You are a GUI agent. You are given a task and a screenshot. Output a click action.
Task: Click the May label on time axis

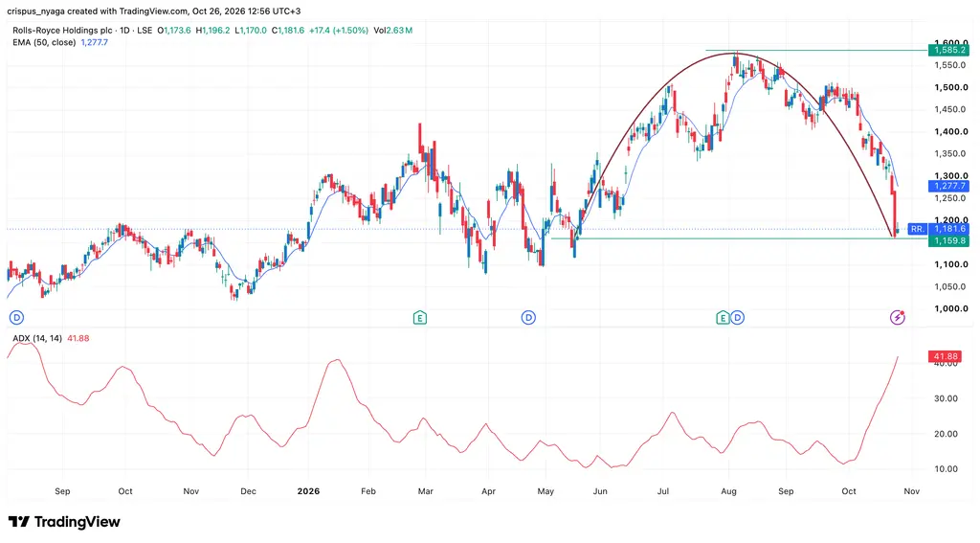546,491
